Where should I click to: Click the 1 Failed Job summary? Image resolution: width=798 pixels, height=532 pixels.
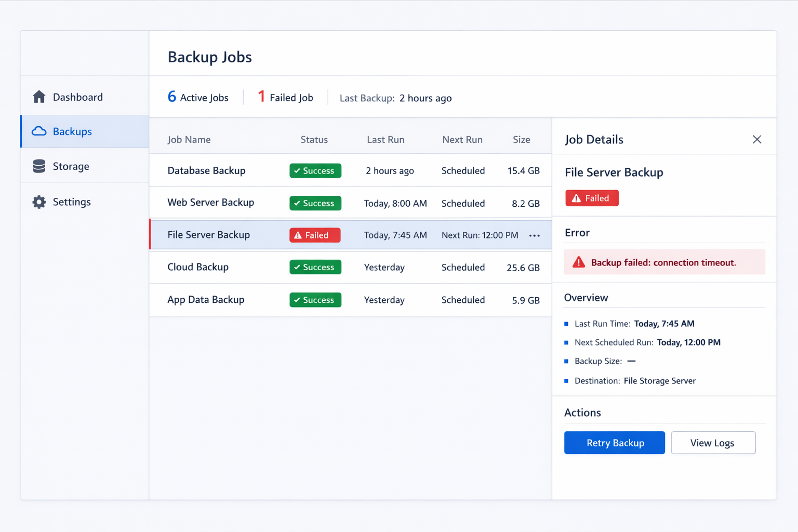(x=286, y=98)
